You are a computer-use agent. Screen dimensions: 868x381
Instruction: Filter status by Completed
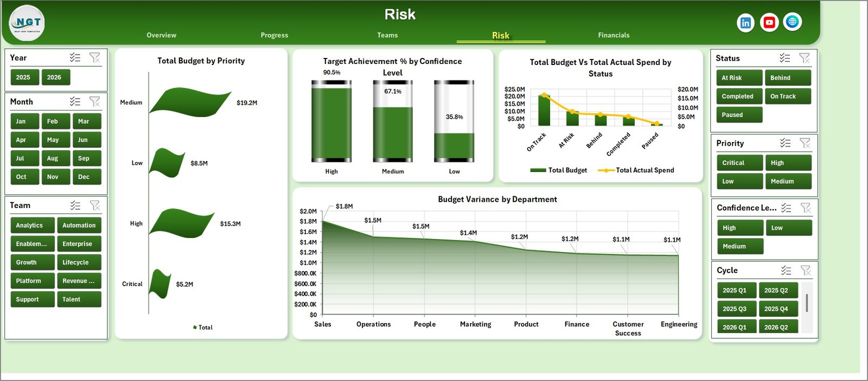(x=739, y=96)
